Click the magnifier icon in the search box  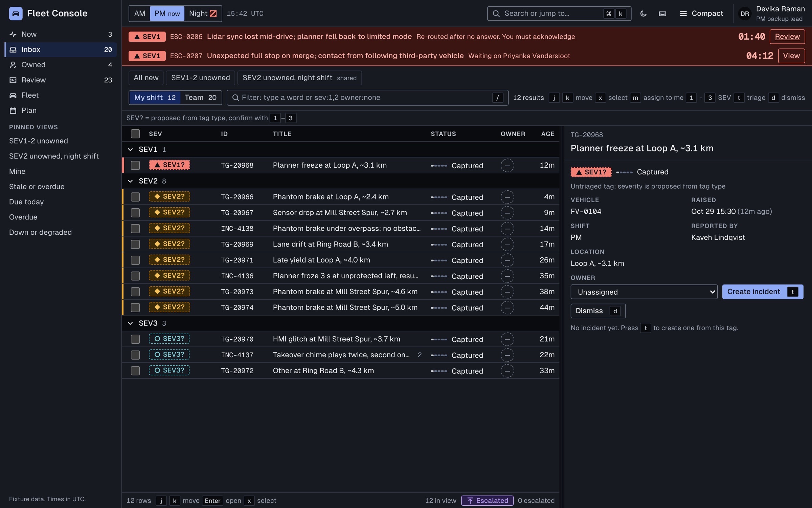[496, 14]
